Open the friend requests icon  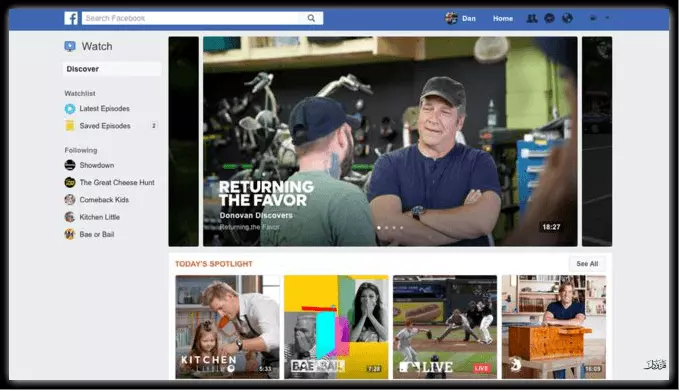[532, 18]
